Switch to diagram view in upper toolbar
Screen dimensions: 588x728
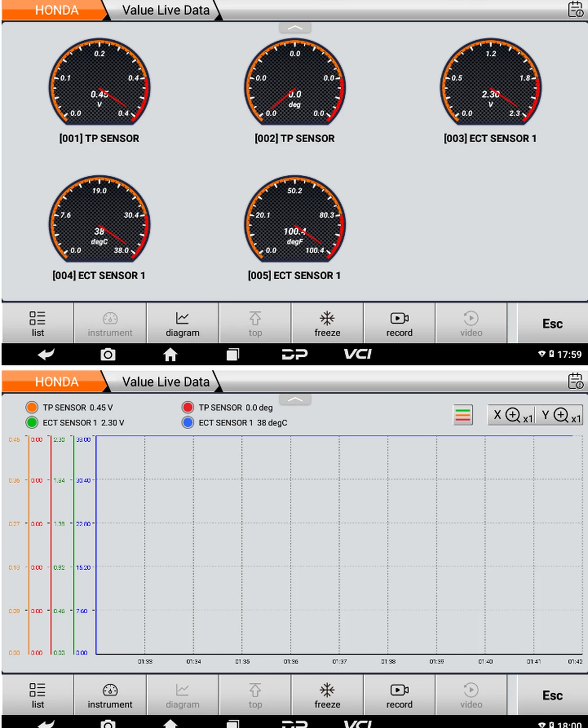point(182,323)
